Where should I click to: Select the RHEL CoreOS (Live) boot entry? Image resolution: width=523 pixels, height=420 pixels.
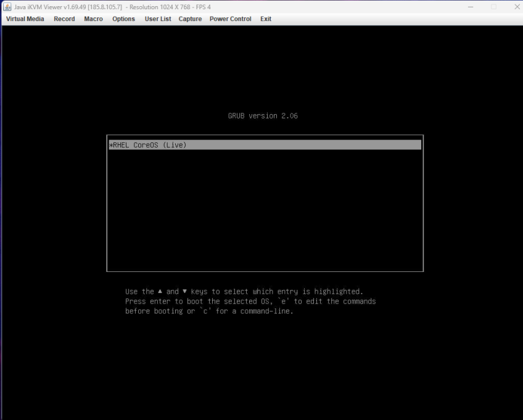(x=148, y=144)
